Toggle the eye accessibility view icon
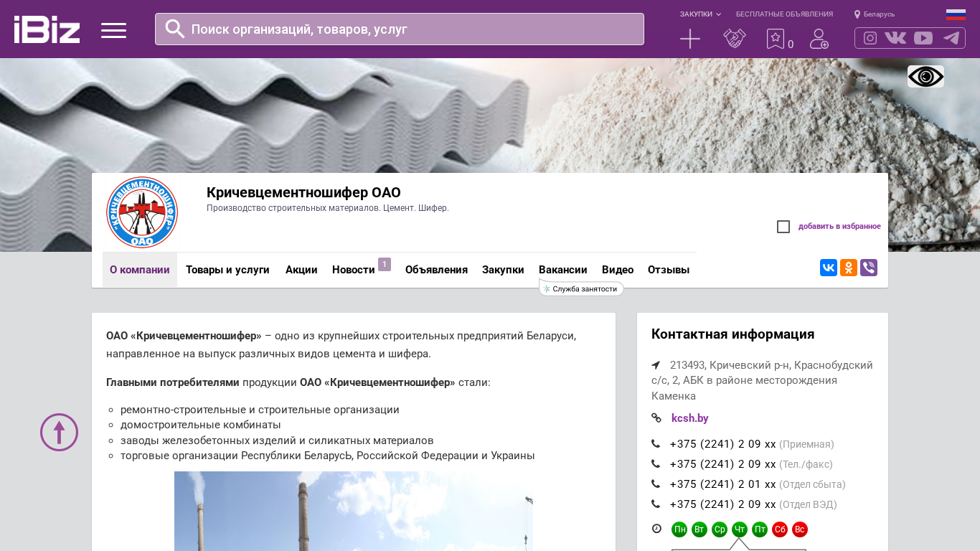This screenshot has width=980, height=551. click(x=925, y=77)
